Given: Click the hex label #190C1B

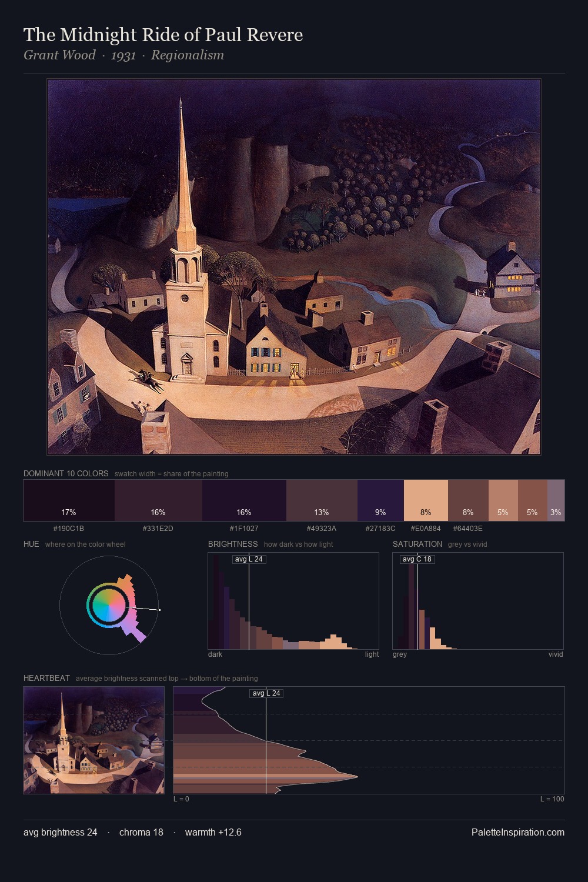Looking at the screenshot, I should pyautogui.click(x=69, y=529).
